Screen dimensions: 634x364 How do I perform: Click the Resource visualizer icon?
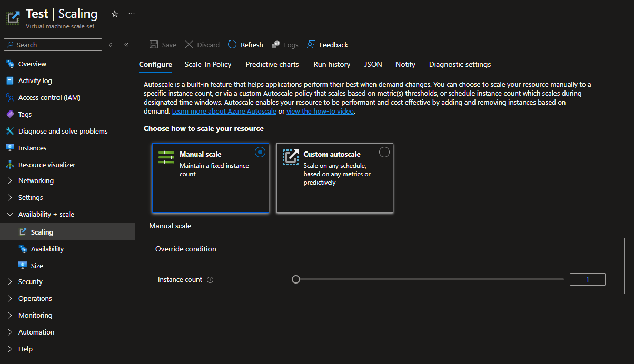tap(9, 165)
